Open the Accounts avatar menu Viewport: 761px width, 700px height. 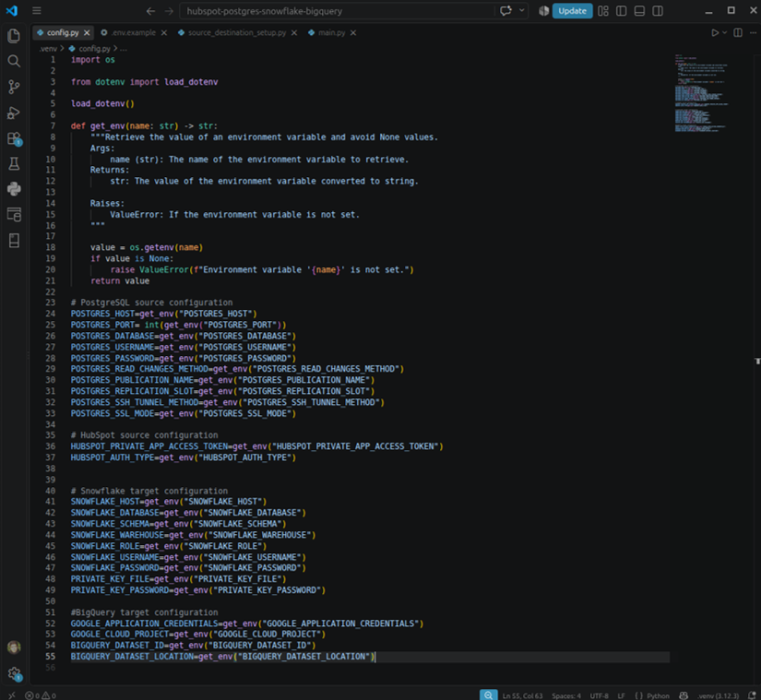[14, 647]
